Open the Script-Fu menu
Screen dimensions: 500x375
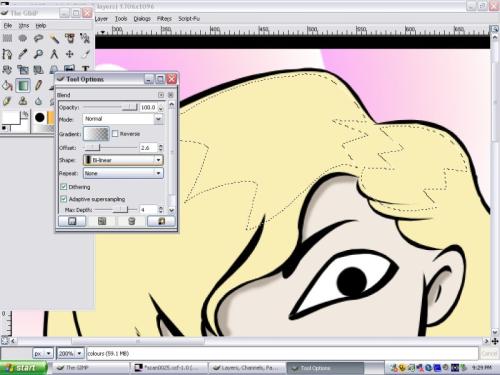pos(189,19)
